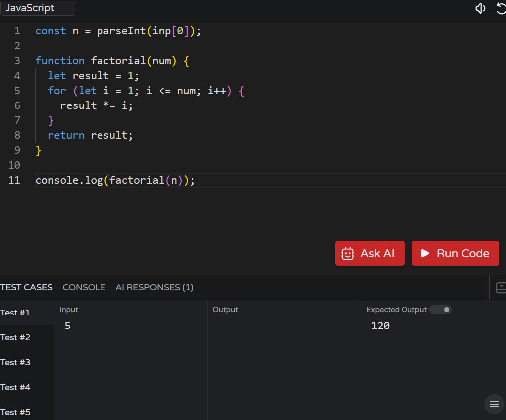The image size is (506, 420).
Task: Open the hamburger menu at bottom right
Action: pyautogui.click(x=493, y=404)
